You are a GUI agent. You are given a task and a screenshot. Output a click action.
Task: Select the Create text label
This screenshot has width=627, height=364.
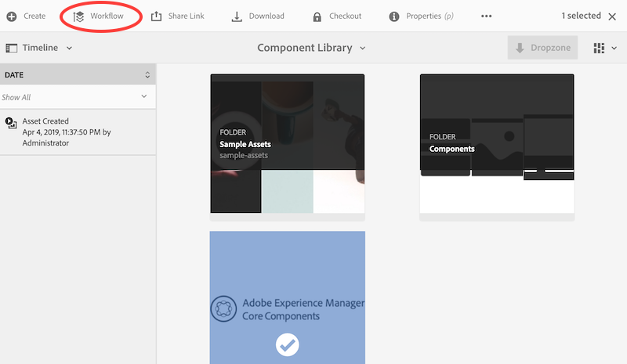pos(34,16)
